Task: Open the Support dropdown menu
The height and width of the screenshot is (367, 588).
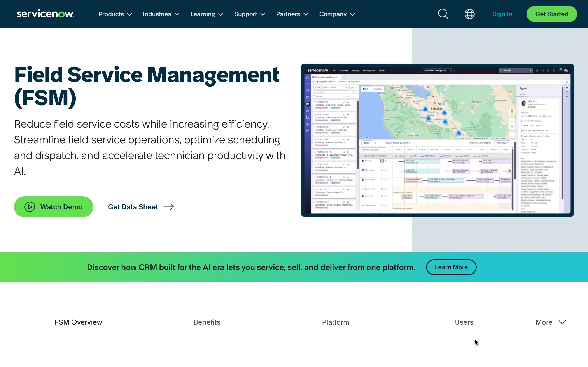Action: pos(250,14)
